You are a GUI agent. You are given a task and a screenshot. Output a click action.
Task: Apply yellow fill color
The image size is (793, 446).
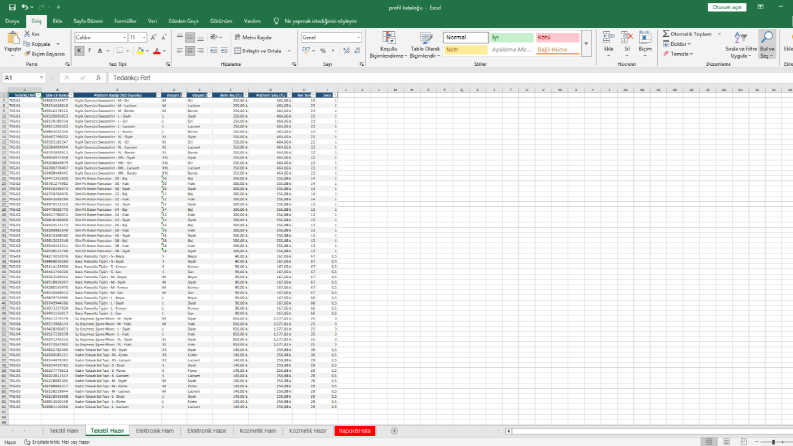pos(140,51)
